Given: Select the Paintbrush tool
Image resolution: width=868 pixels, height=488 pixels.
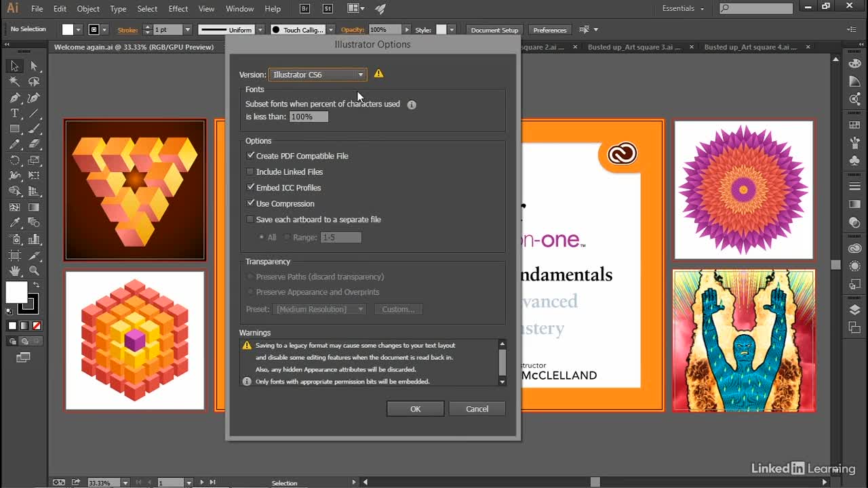Looking at the screenshot, I should pyautogui.click(x=34, y=129).
